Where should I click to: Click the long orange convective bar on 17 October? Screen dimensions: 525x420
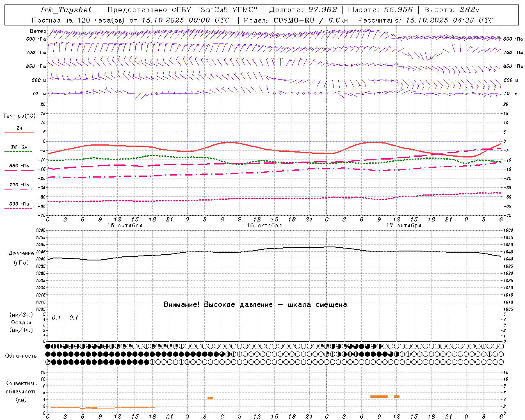tap(379, 397)
